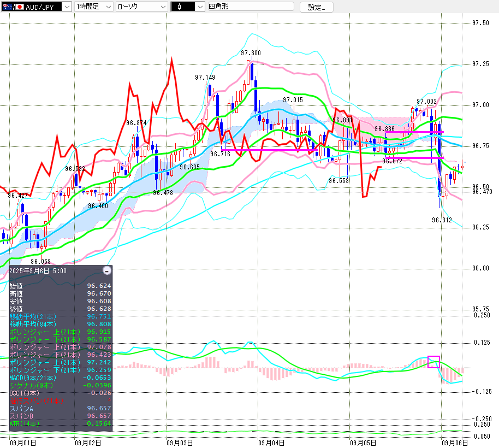This screenshot has height=448, width=499.
Task: Select the 始値 96.624 row
Action: [x=61, y=286]
